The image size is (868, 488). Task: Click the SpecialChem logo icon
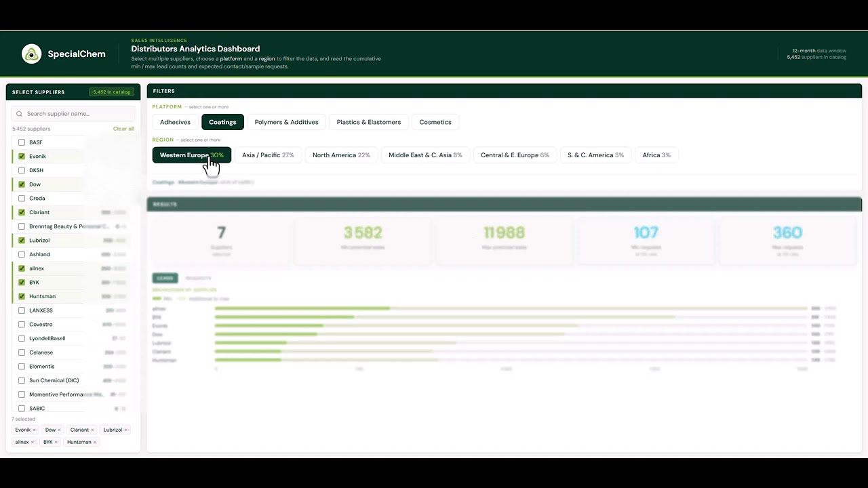[32, 54]
